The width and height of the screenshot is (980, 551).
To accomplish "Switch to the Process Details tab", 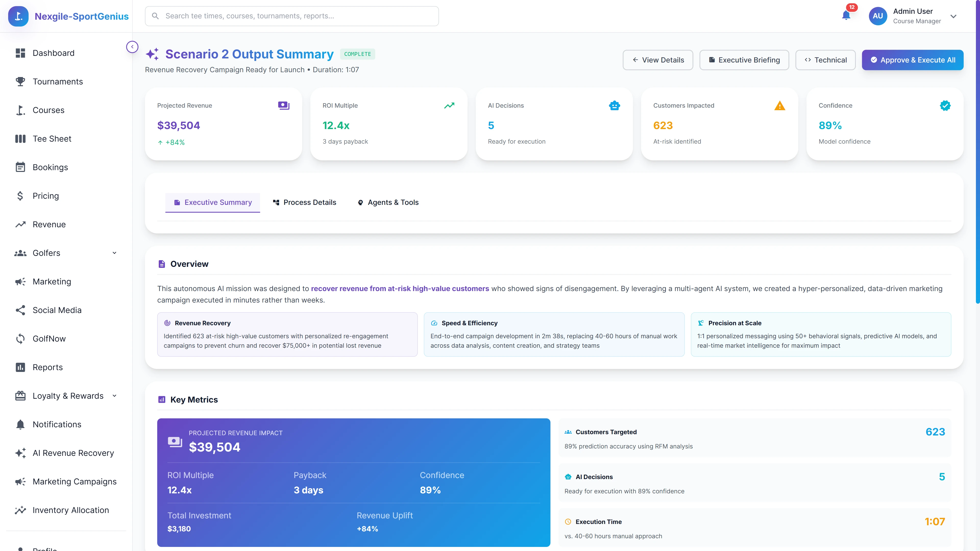I will (x=304, y=202).
